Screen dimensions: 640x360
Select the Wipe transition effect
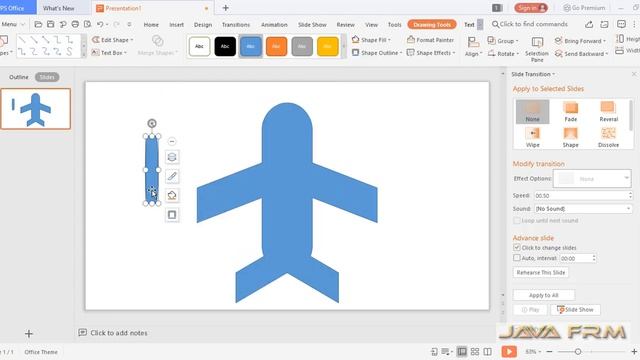(x=532, y=138)
